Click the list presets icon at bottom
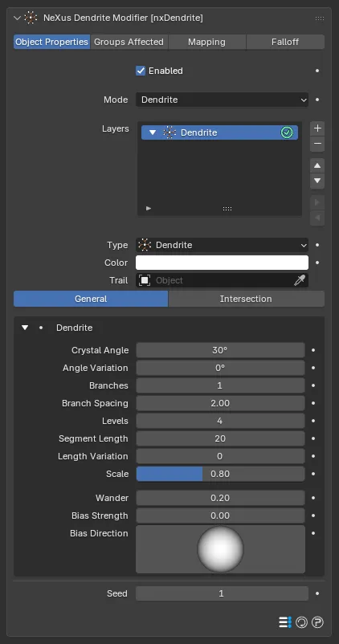The width and height of the screenshot is (339, 644). coord(285,622)
